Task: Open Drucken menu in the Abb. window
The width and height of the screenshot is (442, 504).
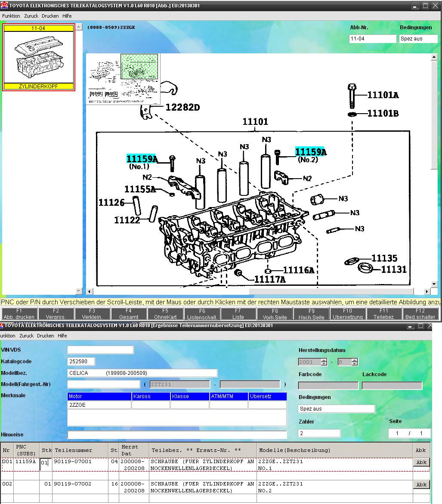Action: 50,16
